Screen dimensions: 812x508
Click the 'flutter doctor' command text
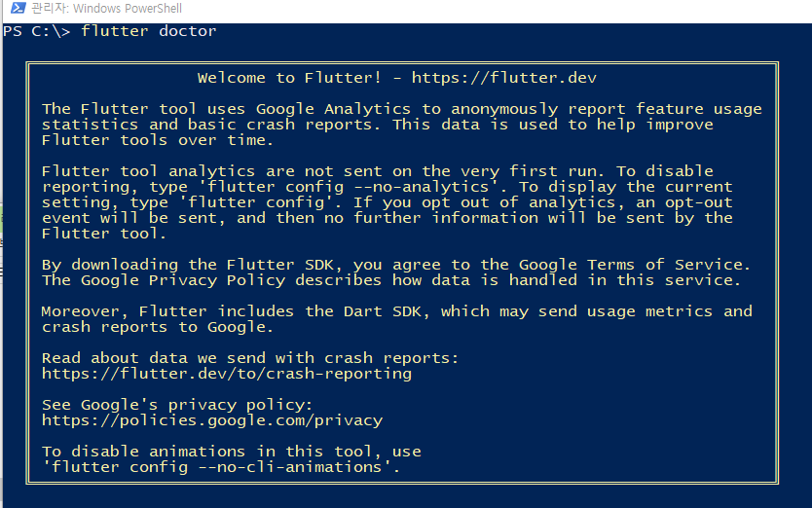coord(149,31)
